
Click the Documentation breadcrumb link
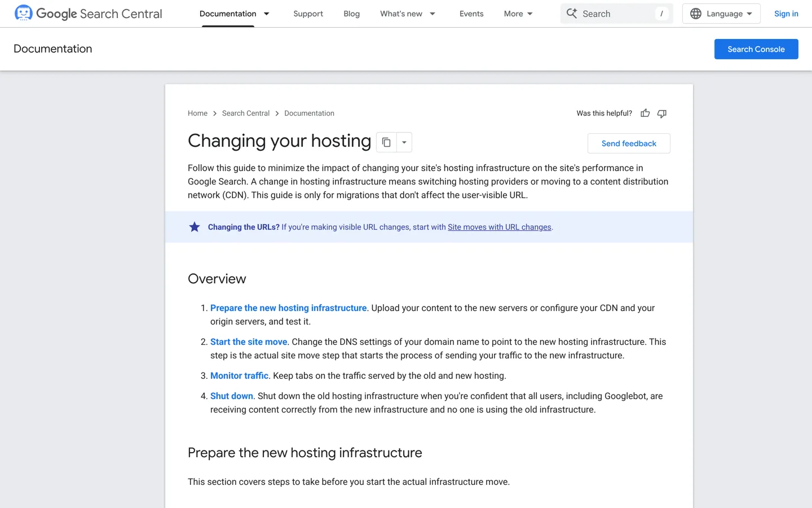click(309, 113)
